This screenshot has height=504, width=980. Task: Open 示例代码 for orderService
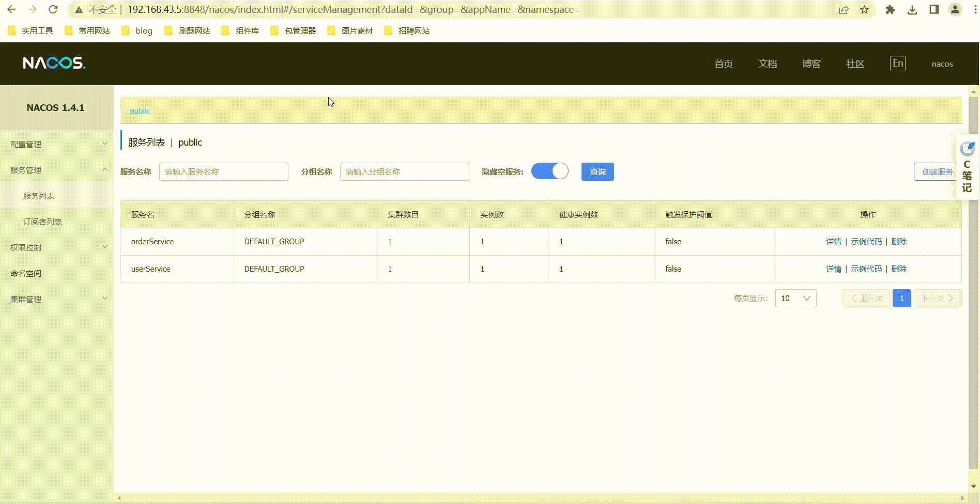click(x=866, y=242)
